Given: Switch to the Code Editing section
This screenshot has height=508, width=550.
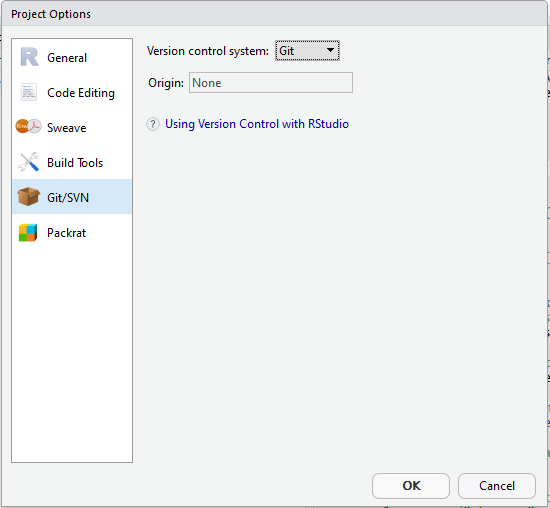Looking at the screenshot, I should coord(81,93).
